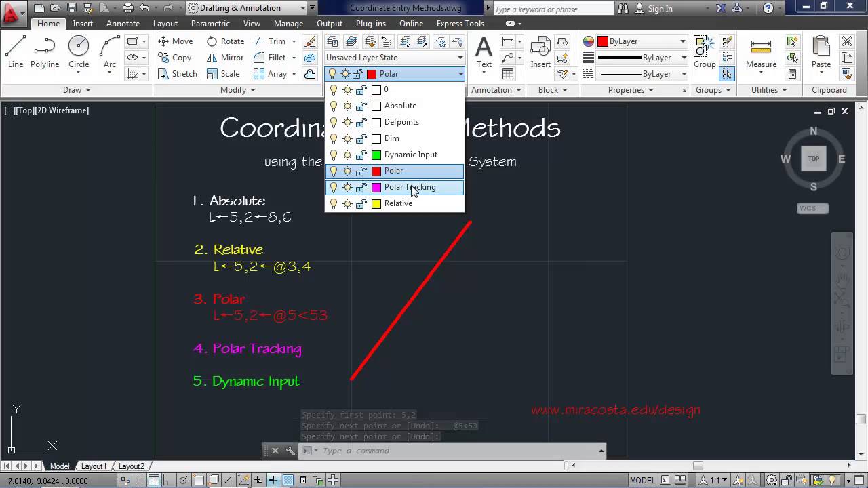Expand the Annotation panel

(496, 90)
